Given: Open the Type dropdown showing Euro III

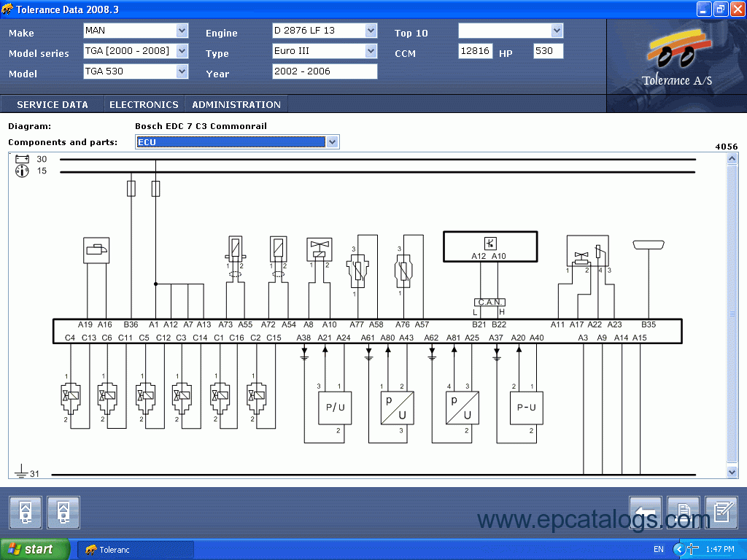Looking at the screenshot, I should point(371,51).
